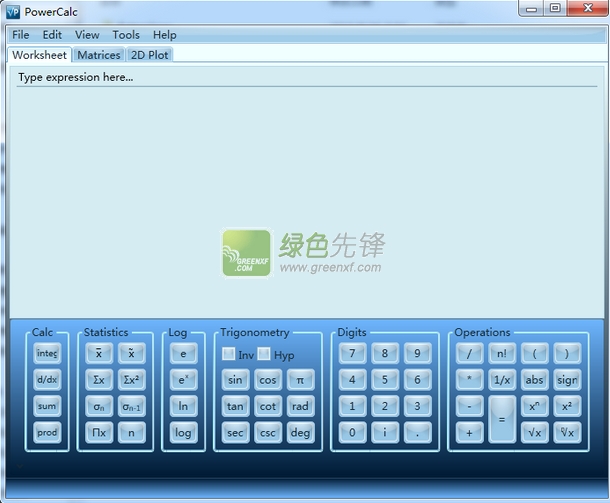The image size is (610, 503).
Task: Click the imaginary unit i button
Action: coord(385,433)
